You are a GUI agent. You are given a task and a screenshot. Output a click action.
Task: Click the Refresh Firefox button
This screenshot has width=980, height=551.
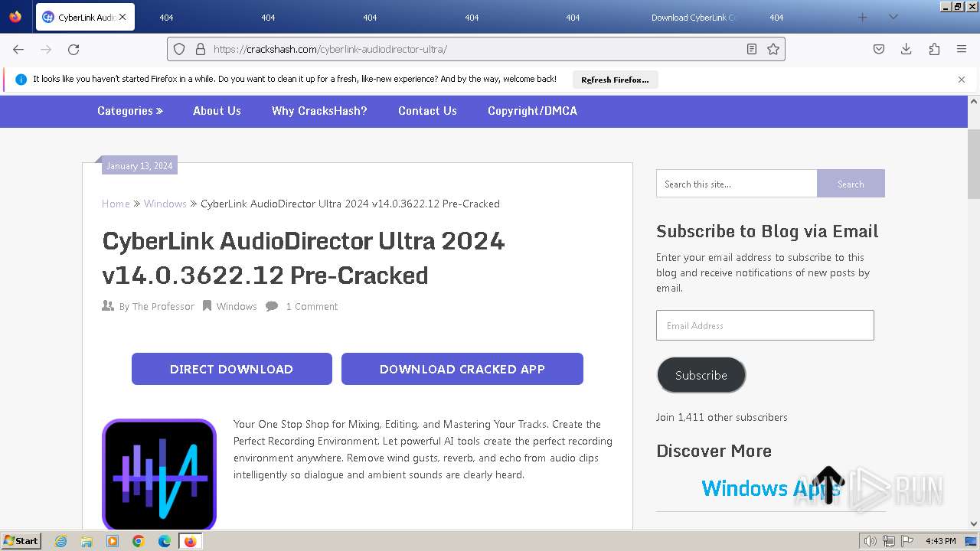[615, 80]
